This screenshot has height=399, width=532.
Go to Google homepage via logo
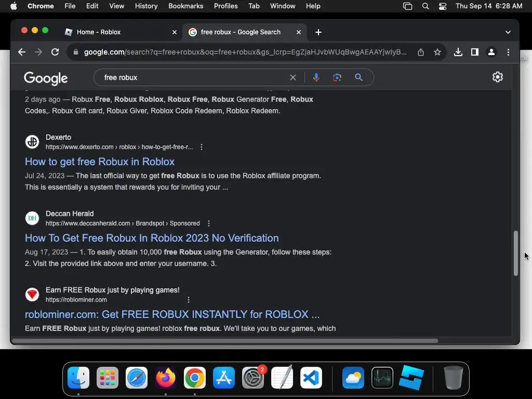(x=46, y=78)
